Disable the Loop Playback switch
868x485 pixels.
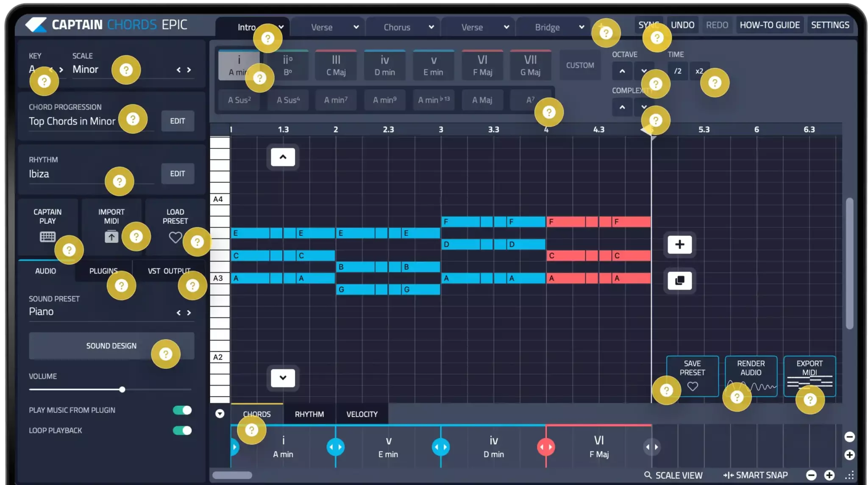pos(182,430)
